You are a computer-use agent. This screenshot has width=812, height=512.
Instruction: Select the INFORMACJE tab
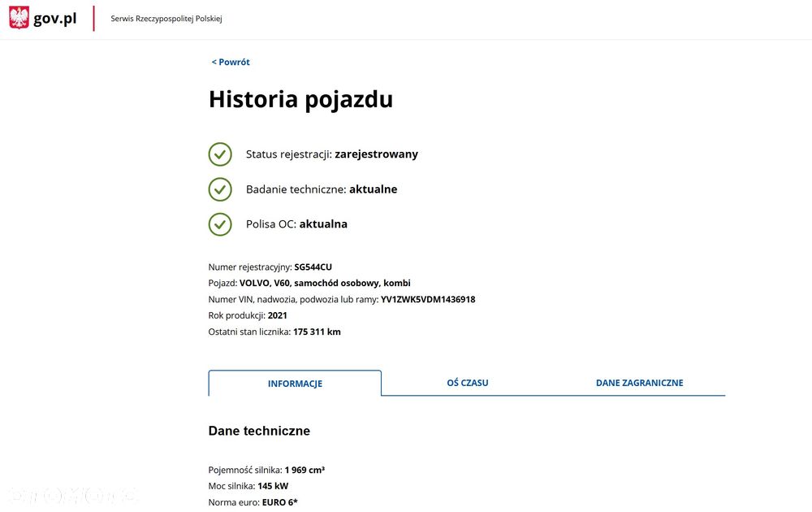point(295,384)
